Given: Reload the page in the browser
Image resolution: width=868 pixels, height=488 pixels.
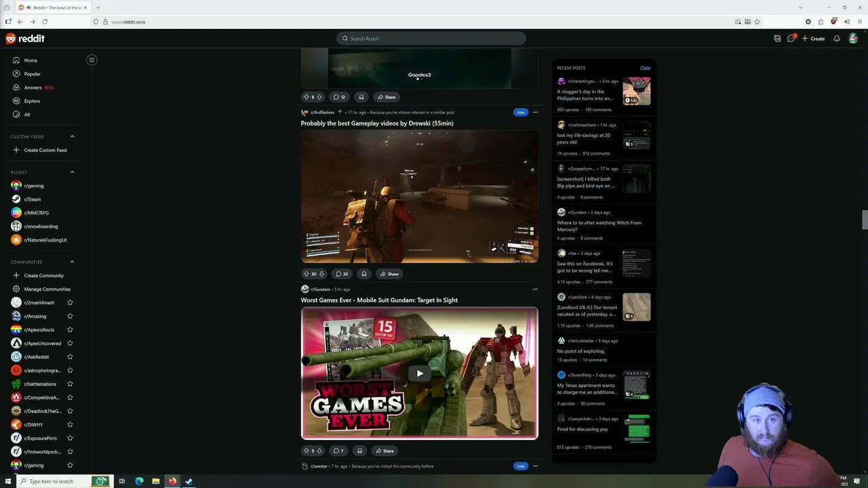Looking at the screenshot, I should pos(45,22).
